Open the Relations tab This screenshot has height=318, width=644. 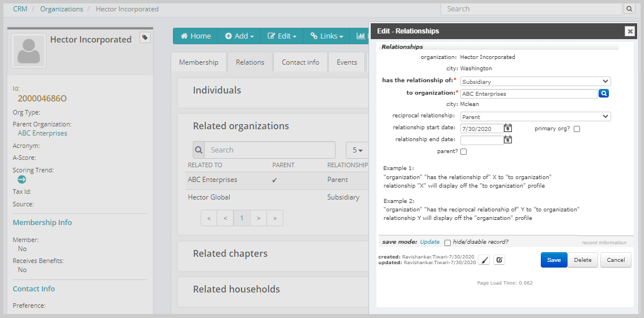pyautogui.click(x=249, y=62)
